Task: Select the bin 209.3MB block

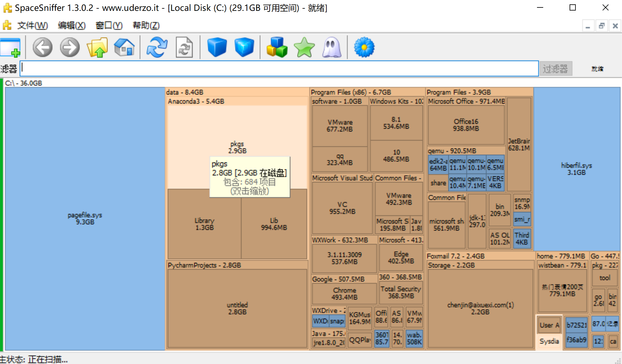Action: click(500, 210)
